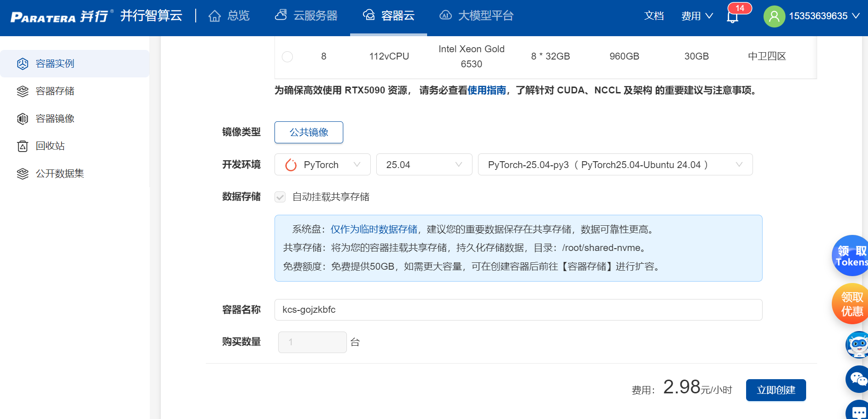Open 文档 documentation link
The width and height of the screenshot is (868, 419).
tap(654, 16)
